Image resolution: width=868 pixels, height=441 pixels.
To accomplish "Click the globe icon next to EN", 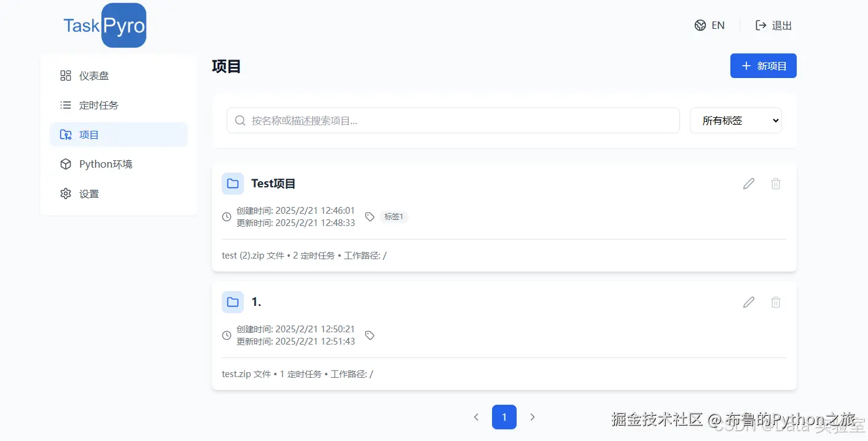I will [700, 25].
